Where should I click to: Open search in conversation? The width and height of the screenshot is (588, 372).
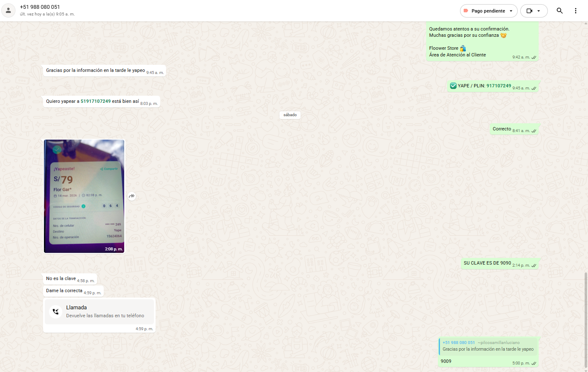point(560,11)
